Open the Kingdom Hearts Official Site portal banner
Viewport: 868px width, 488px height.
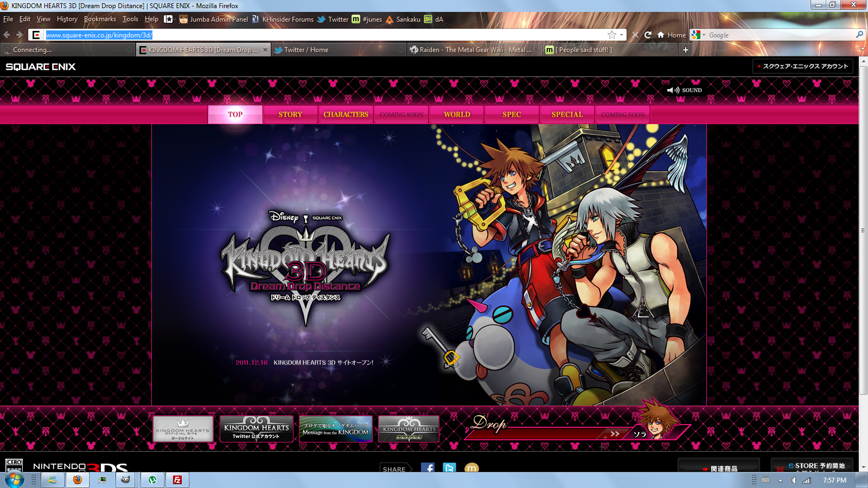click(183, 429)
